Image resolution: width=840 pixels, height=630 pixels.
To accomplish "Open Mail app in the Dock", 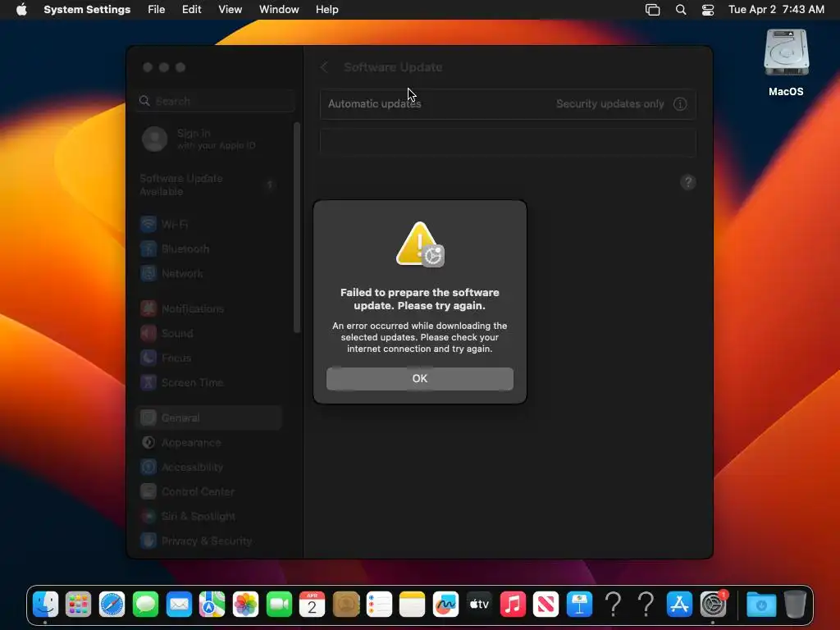I will click(x=178, y=605).
